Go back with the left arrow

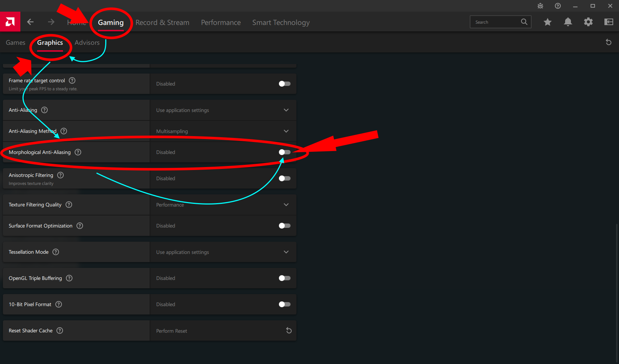(30, 22)
